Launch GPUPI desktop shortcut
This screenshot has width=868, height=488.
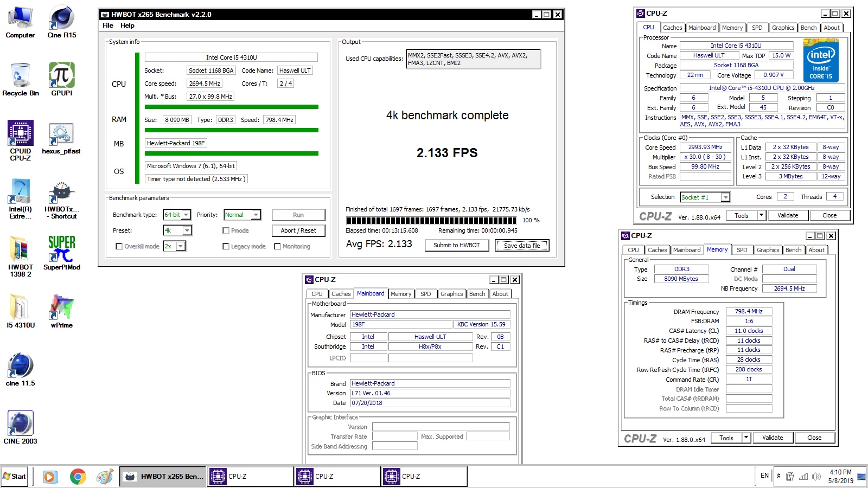pyautogui.click(x=62, y=80)
